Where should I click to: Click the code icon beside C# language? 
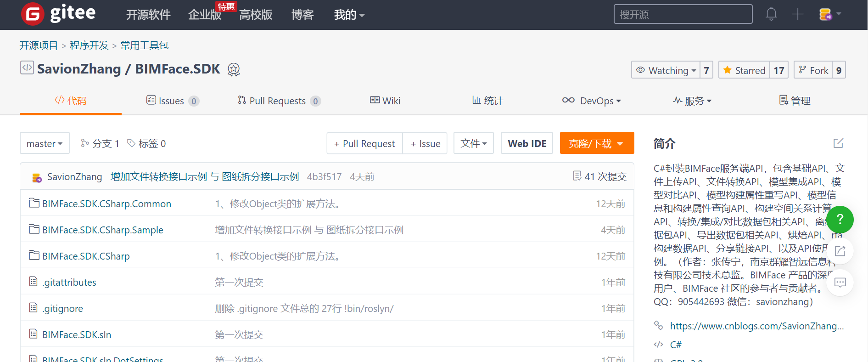[659, 345]
